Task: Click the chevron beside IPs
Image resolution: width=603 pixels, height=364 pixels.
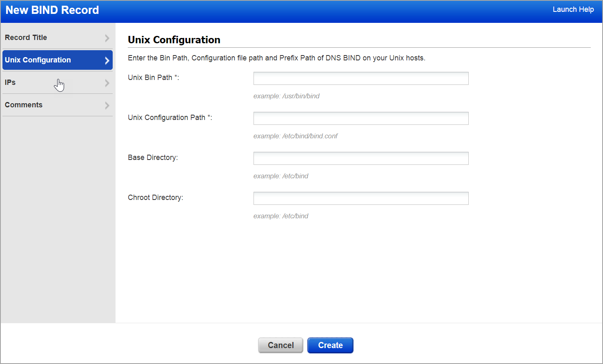Action: pyautogui.click(x=107, y=83)
